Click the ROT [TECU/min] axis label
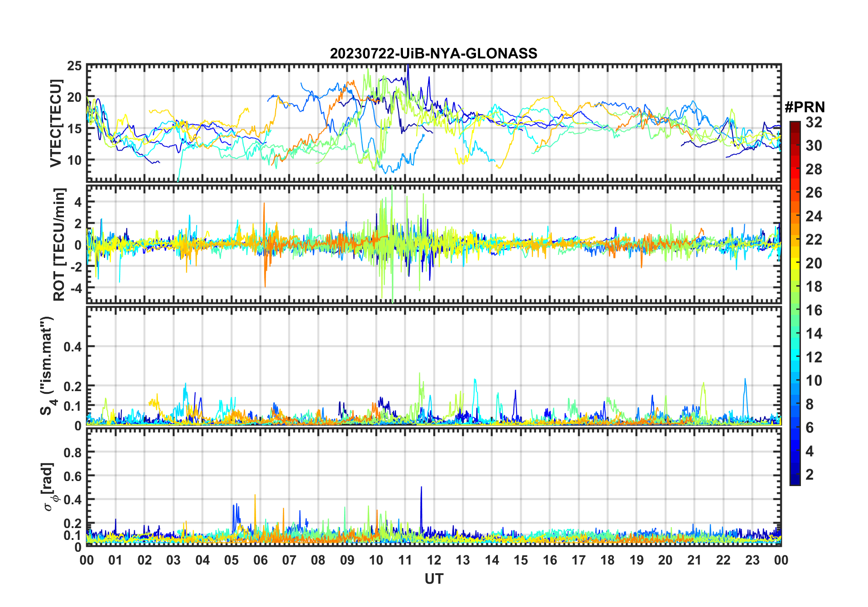 [x=59, y=244]
